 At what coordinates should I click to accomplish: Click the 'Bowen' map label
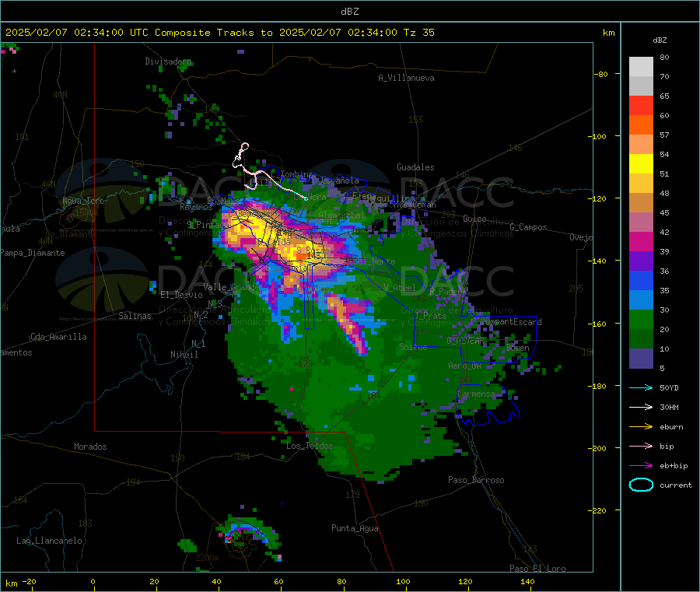click(x=518, y=348)
